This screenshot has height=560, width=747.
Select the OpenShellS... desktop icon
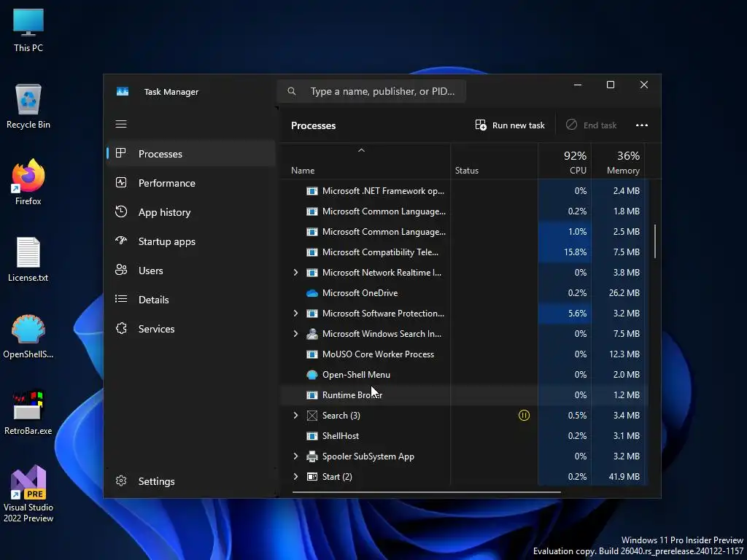coord(28,336)
